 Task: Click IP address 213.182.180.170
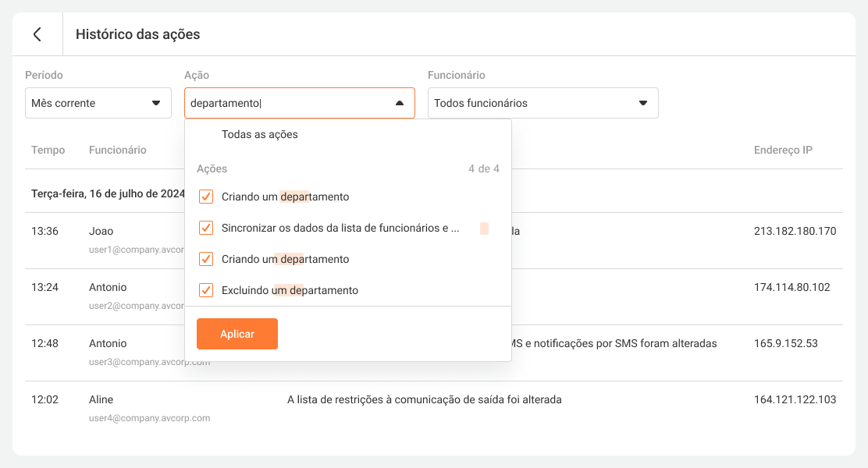(795, 231)
